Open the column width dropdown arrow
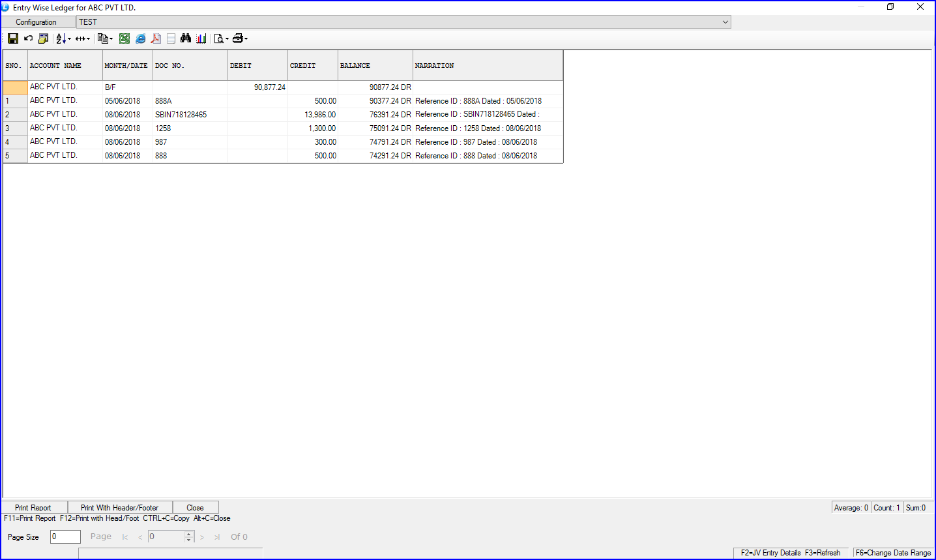 click(88, 39)
